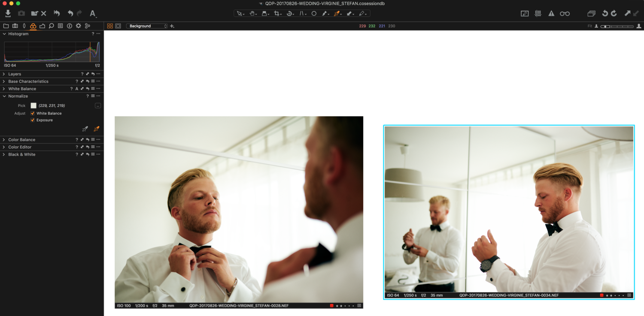Image resolution: width=644 pixels, height=316 pixels.
Task: Switch to multi-view grid mode
Action: pos(110,26)
